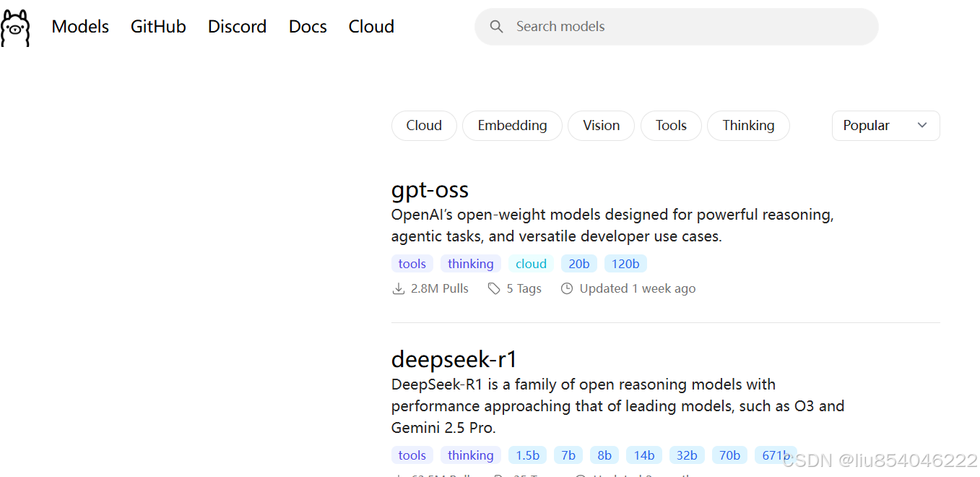Click the 5 Tags text
The image size is (980, 477).
(524, 289)
